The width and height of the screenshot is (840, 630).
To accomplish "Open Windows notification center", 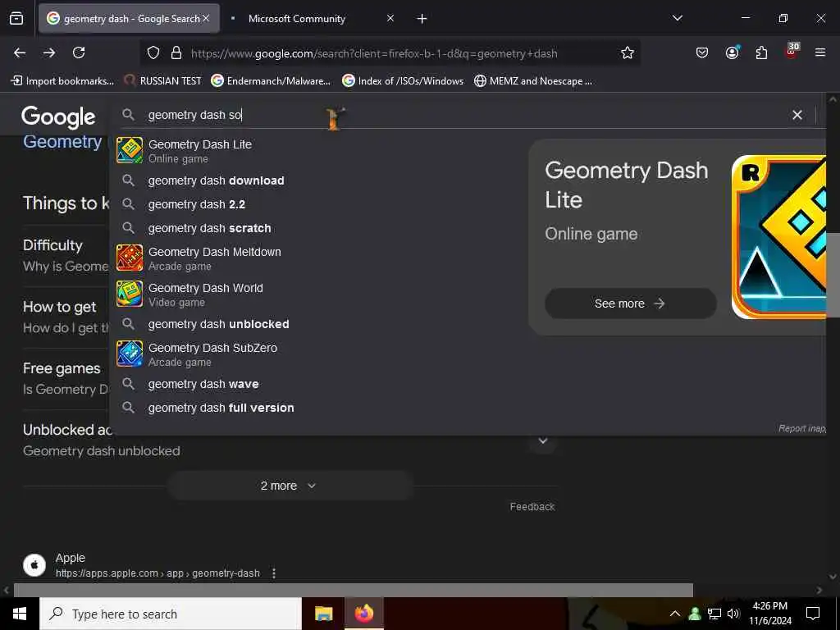I will pyautogui.click(x=813, y=614).
